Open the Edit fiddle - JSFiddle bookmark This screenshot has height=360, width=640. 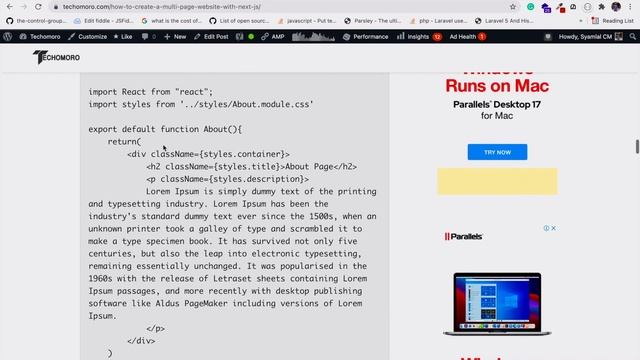[x=104, y=21]
